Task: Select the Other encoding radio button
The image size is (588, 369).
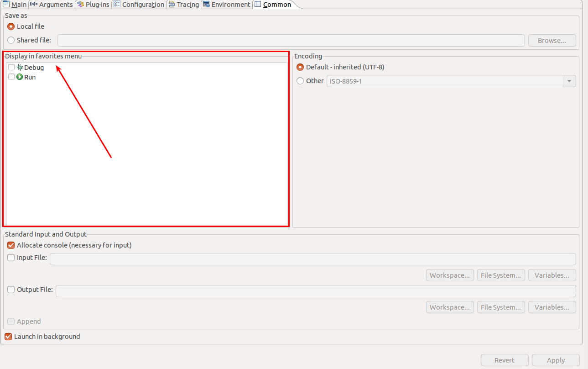Action: coord(300,81)
